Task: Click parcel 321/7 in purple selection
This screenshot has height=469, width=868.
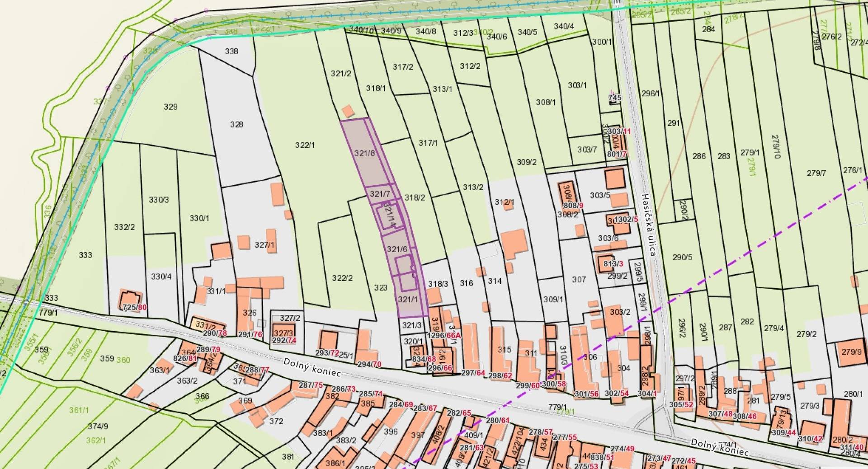Action: [379, 194]
